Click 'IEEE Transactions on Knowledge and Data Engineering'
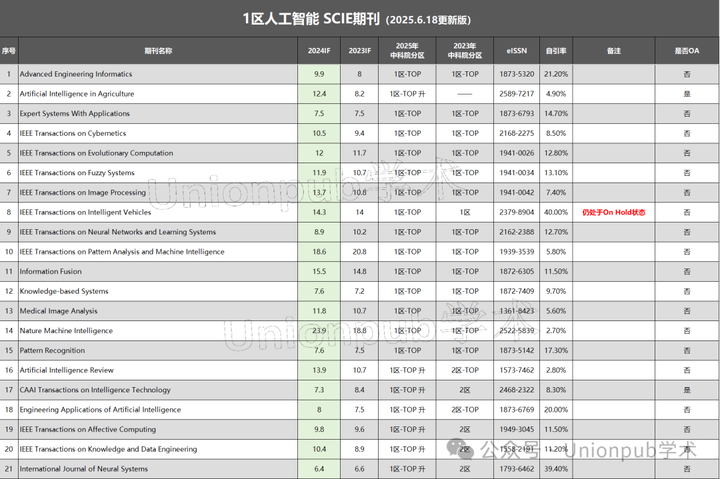 [x=108, y=449]
